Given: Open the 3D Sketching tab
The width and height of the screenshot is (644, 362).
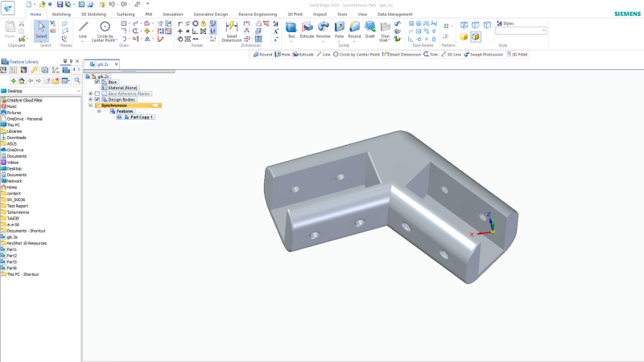Looking at the screenshot, I should pyautogui.click(x=93, y=14).
